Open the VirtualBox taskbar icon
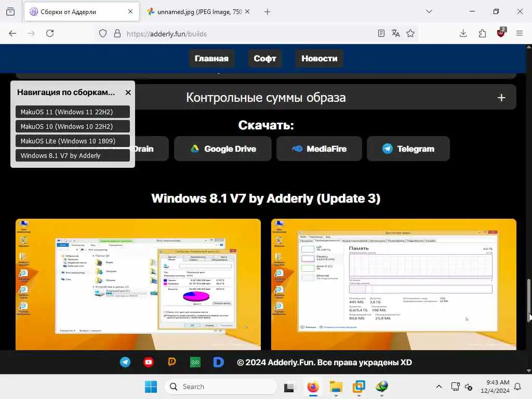Image resolution: width=532 pixels, height=399 pixels. pos(358,387)
